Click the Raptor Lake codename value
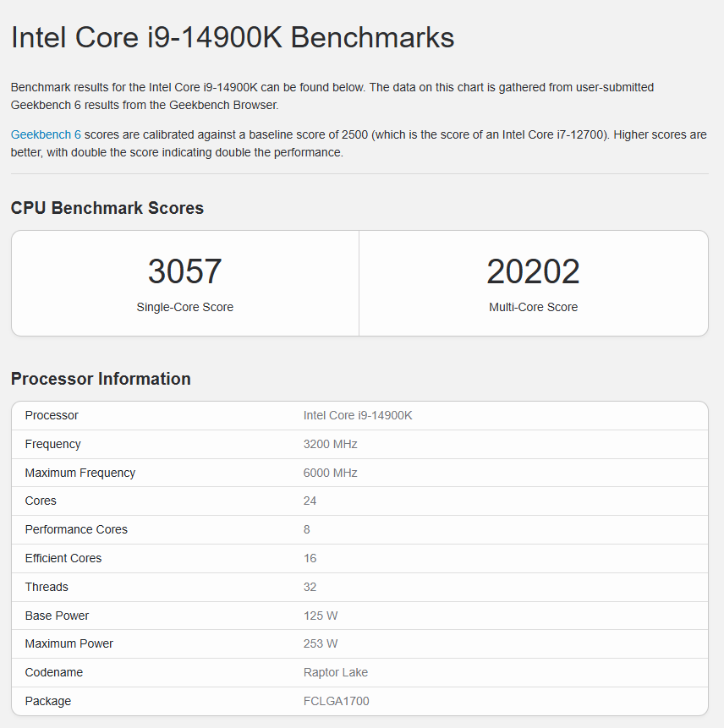Image resolution: width=724 pixels, height=728 pixels. tap(336, 672)
